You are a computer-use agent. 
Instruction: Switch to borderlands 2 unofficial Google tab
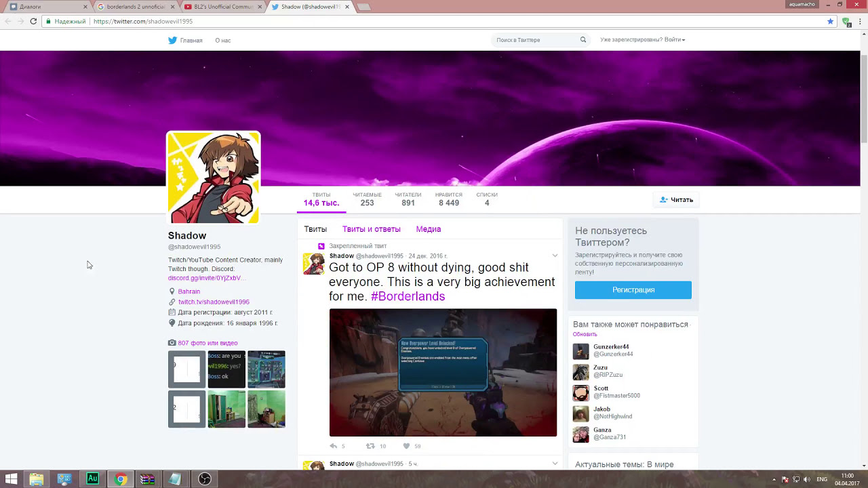point(135,7)
